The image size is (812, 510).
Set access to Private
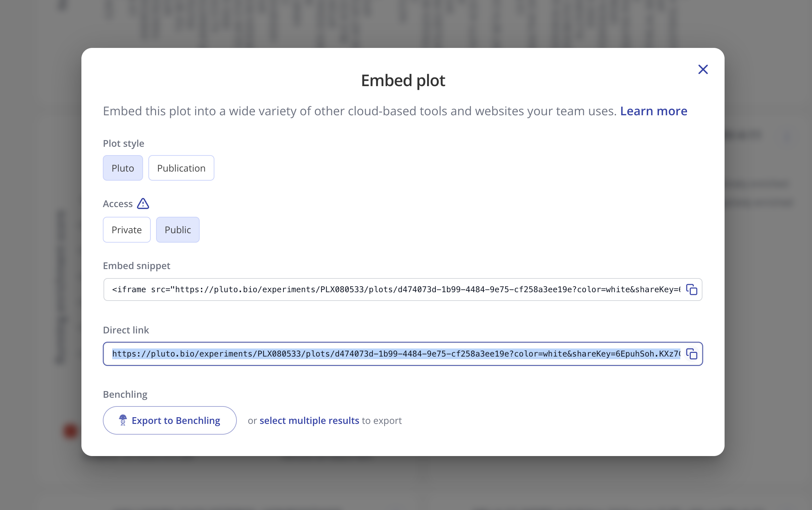126,230
